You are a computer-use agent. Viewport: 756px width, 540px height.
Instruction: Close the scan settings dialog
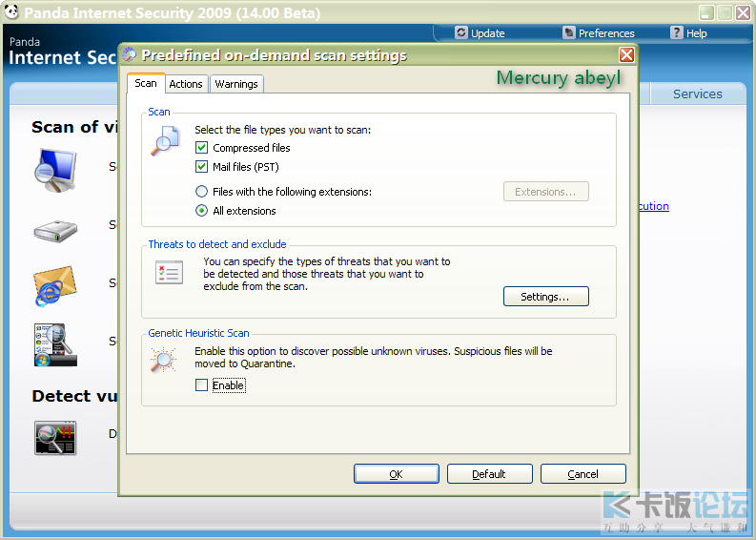626,55
